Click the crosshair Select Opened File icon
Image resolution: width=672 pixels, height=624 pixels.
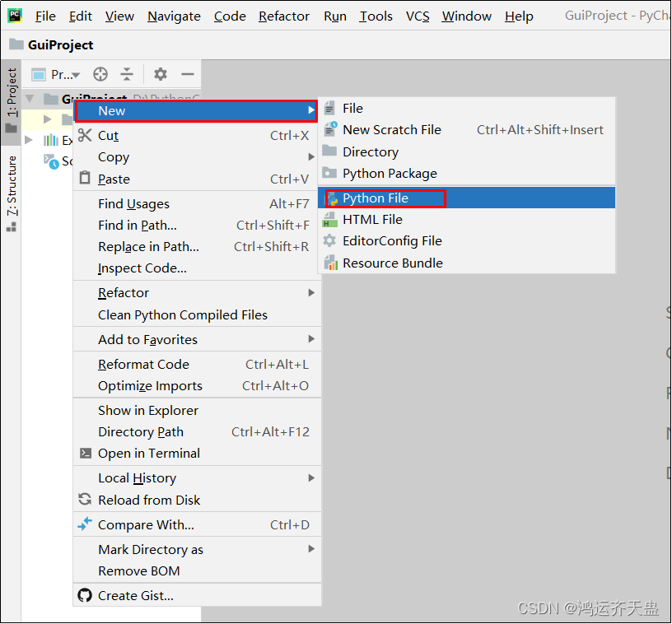coord(100,74)
